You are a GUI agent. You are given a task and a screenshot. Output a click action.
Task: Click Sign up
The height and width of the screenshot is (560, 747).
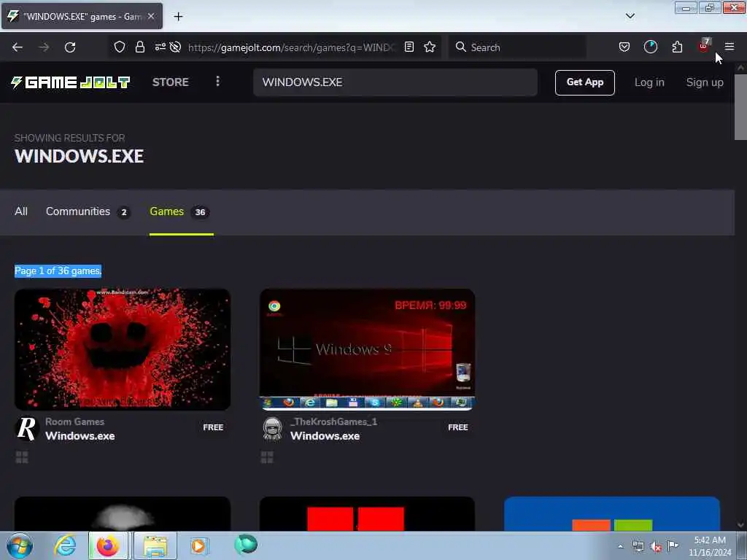click(x=705, y=82)
